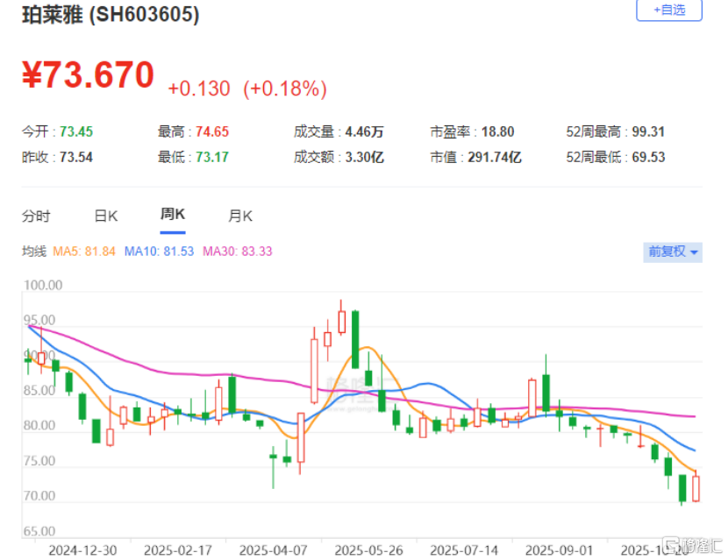Switch to the 日K daily candlestick tab
Viewport: 728px width, 560px height.
[x=104, y=215]
